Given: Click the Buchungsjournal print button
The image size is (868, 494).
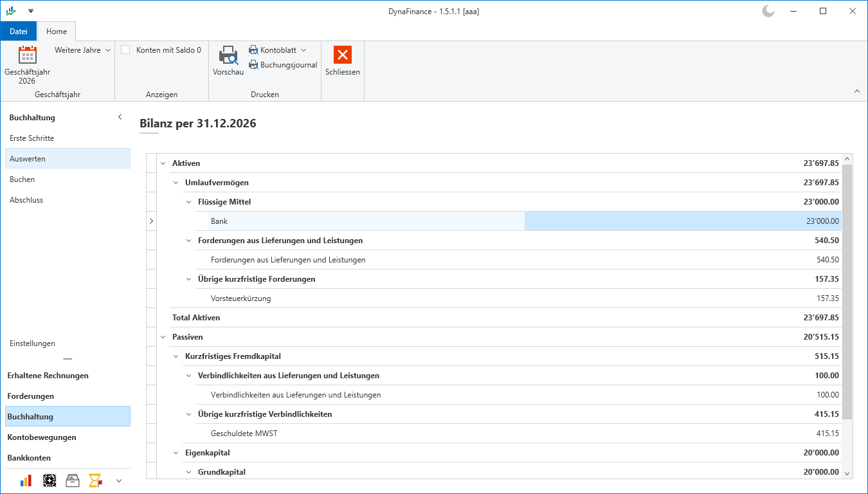Looking at the screenshot, I should [x=283, y=64].
